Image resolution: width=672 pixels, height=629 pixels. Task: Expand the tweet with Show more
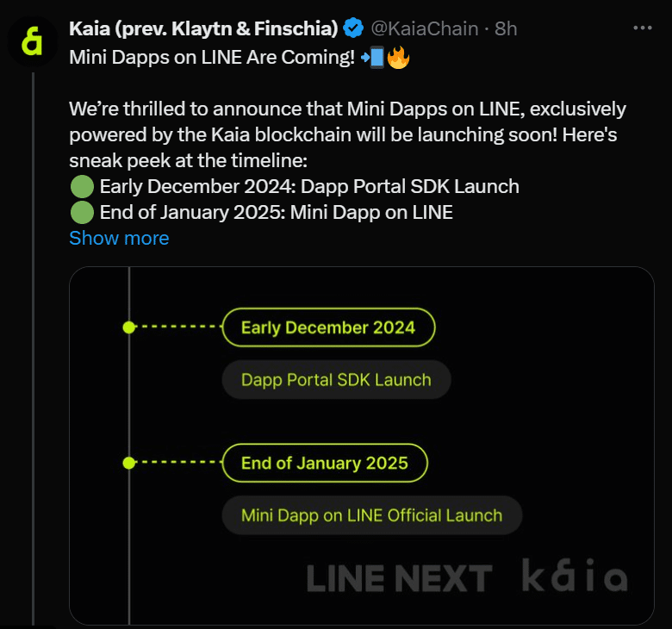click(119, 238)
